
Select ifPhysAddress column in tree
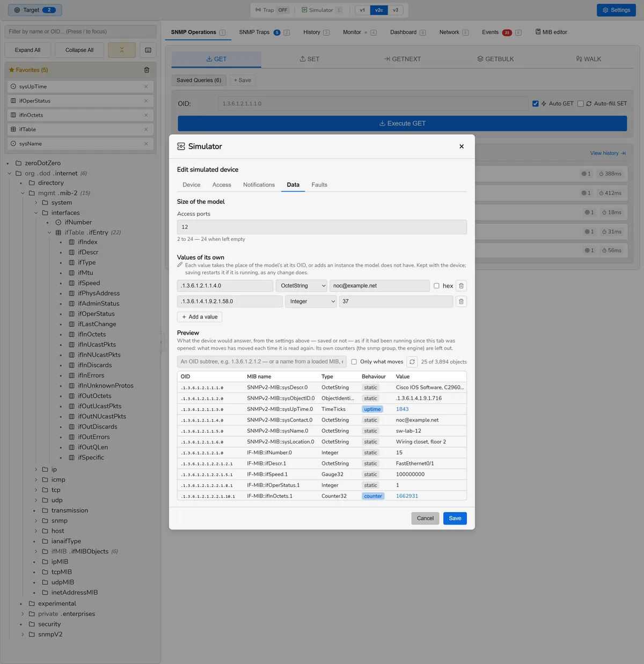99,293
